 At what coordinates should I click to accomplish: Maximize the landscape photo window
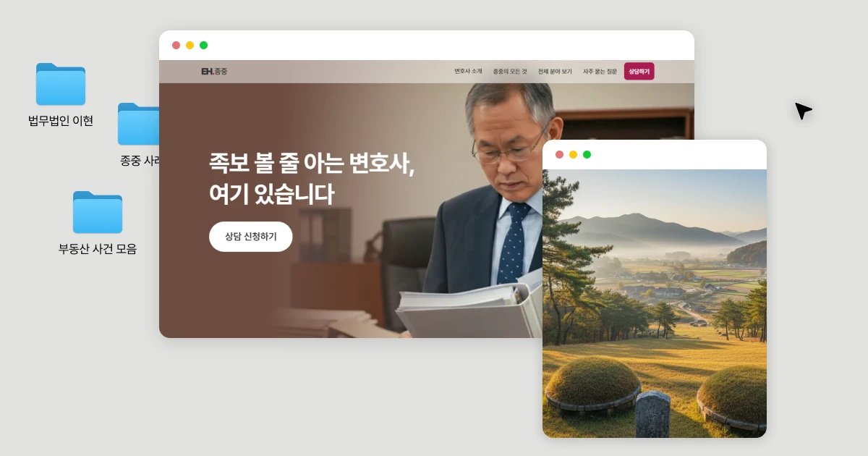click(x=587, y=154)
